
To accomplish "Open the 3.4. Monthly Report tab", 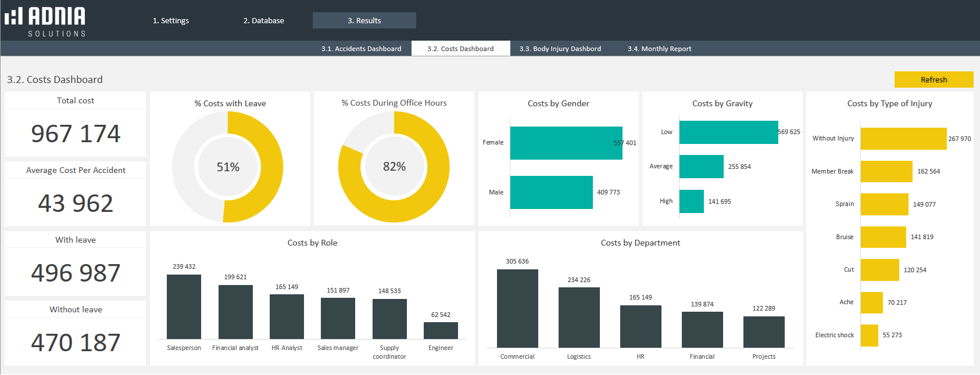I will 659,49.
